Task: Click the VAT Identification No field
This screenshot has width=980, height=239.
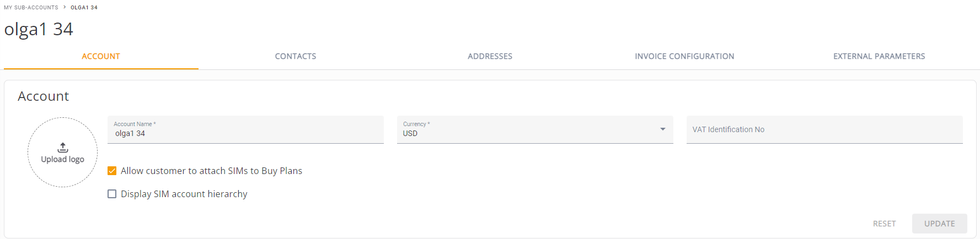Action: pos(824,129)
